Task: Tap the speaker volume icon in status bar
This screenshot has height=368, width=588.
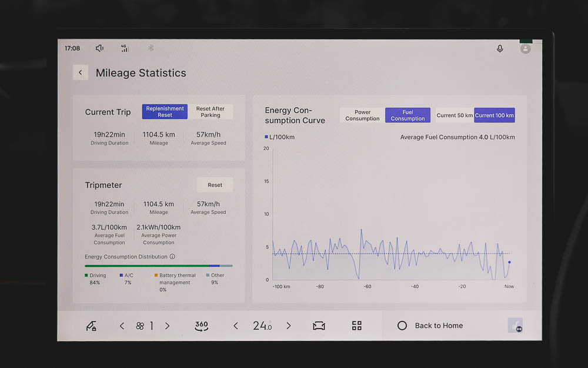Action: (x=99, y=48)
